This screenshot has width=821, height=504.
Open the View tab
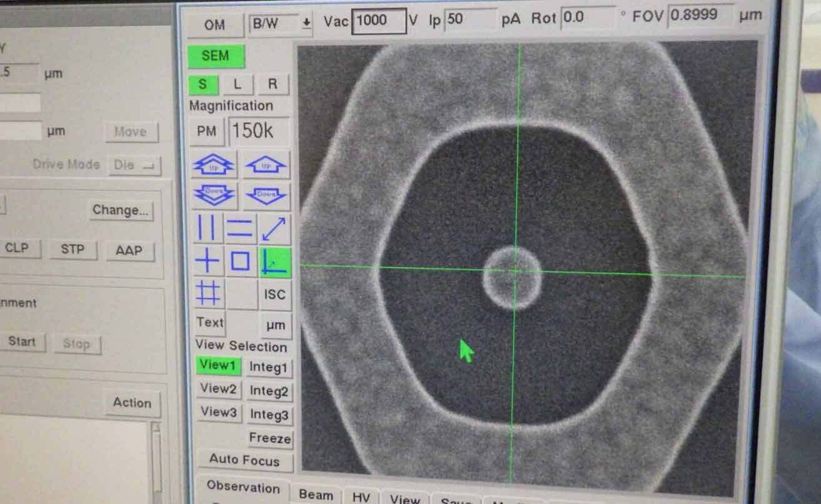405,498
